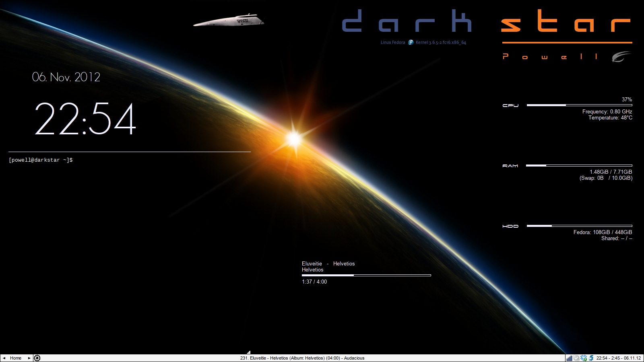Click the Fedora: 108GiB / 448GiB line
This screenshot has height=362, width=644.
point(603,232)
